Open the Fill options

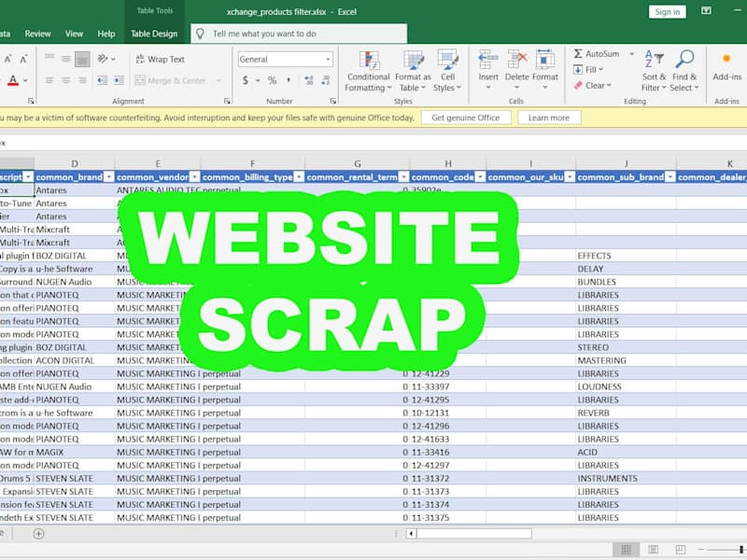pyautogui.click(x=588, y=70)
